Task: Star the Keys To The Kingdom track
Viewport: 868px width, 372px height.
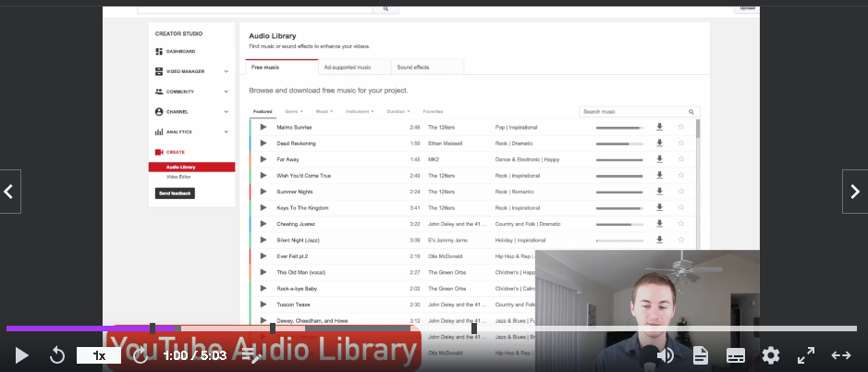Action: pyautogui.click(x=681, y=207)
